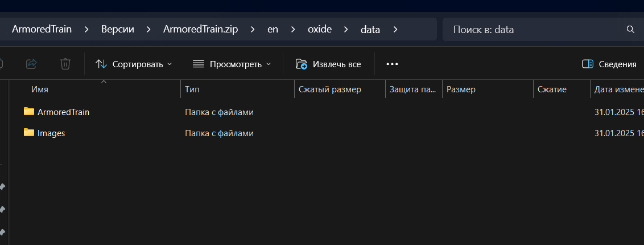Image resolution: width=644 pixels, height=245 pixels.
Task: Sort by the Имя column header
Action: point(40,89)
